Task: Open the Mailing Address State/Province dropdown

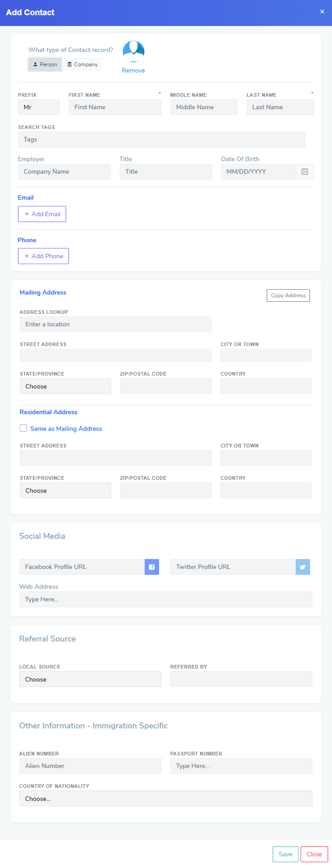Action: (65, 385)
